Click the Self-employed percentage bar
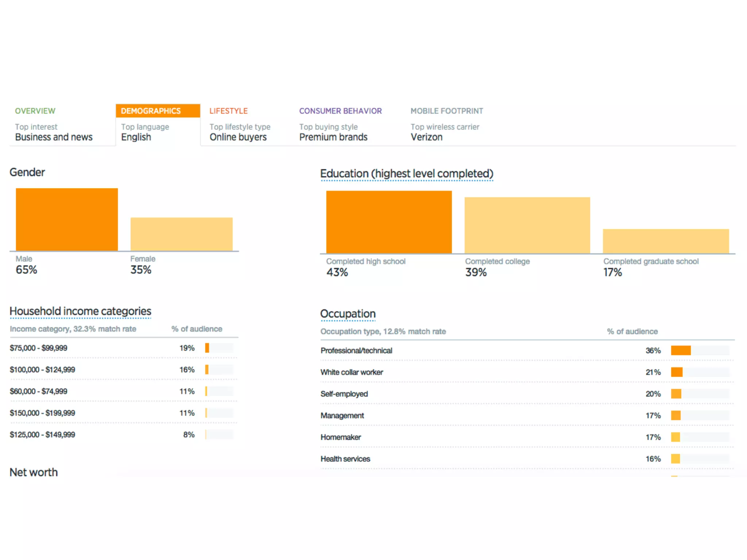The width and height of the screenshot is (747, 560). pos(676,394)
